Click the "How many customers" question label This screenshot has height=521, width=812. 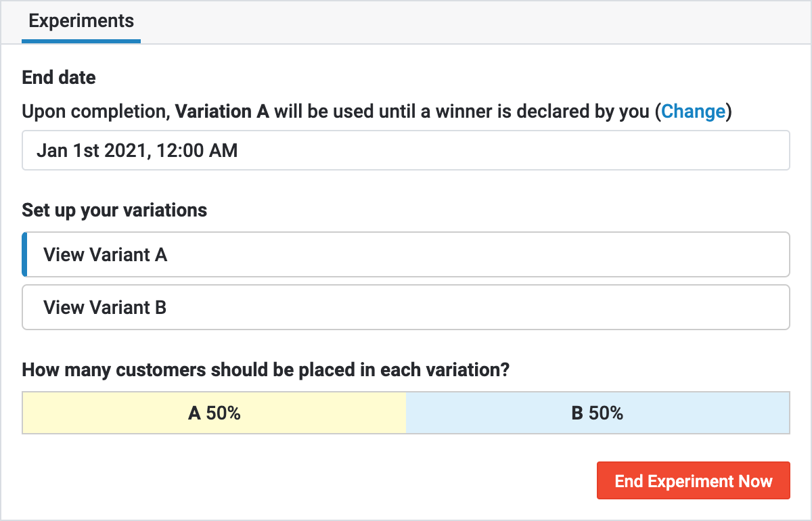[265, 370]
